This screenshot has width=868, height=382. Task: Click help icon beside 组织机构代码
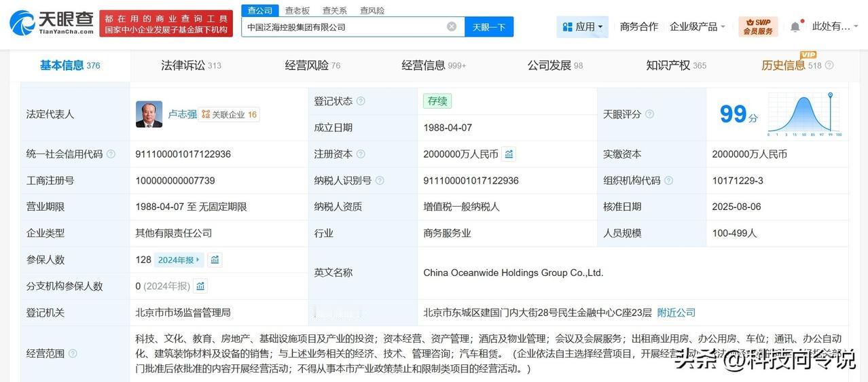[x=668, y=180]
